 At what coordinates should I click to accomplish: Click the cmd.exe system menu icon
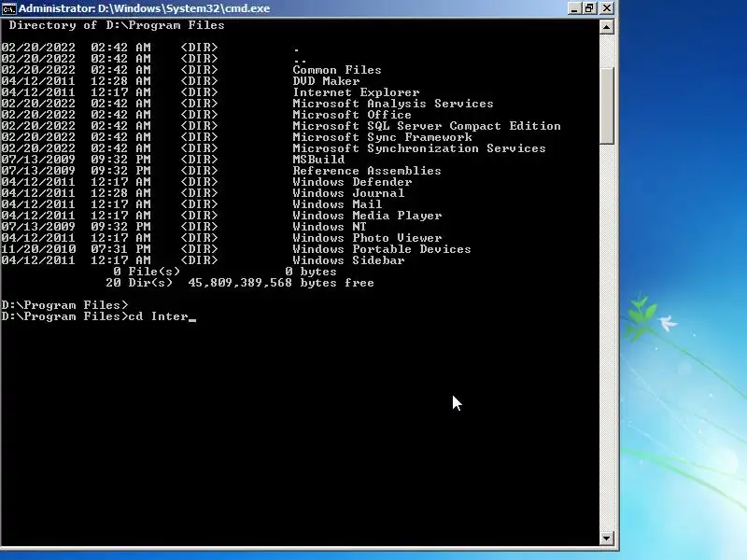coord(8,8)
